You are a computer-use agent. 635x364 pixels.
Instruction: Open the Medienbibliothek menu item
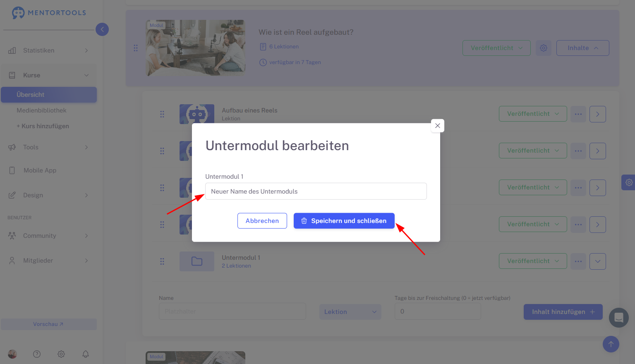pos(41,110)
